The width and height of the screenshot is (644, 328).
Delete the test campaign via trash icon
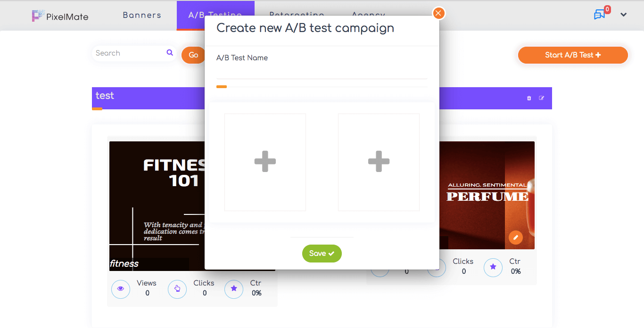coord(529,98)
